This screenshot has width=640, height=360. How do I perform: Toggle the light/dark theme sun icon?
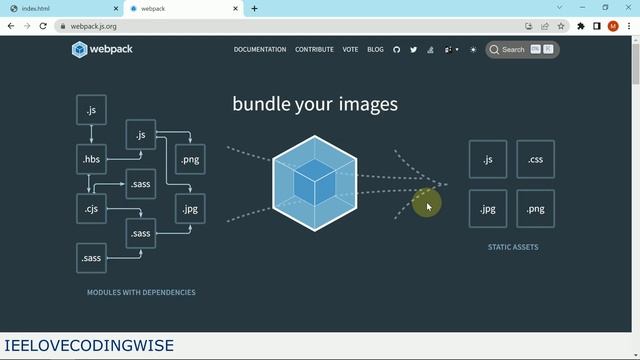[x=473, y=50]
